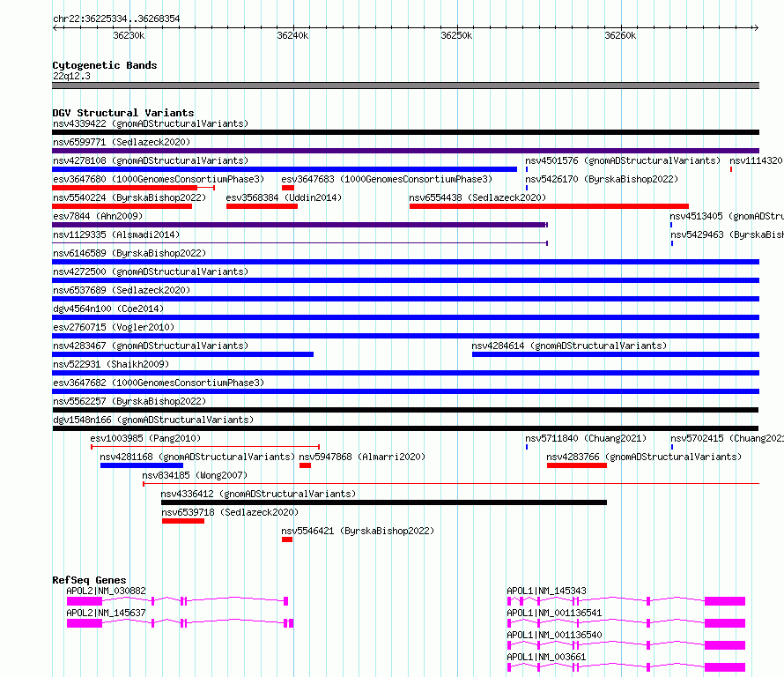Click the nsv5546421 ByrskaBishop2022 label
784x677 pixels.
point(358,531)
